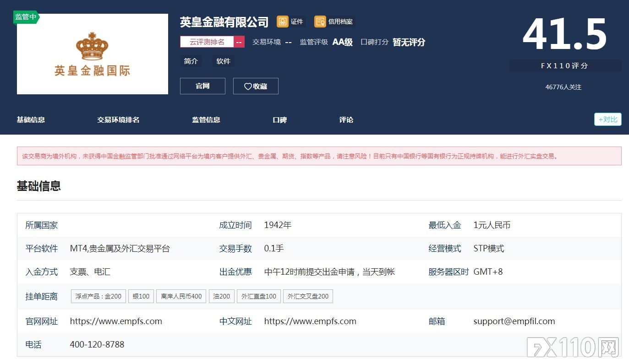Click the 口碑打分 label in header

(375, 42)
